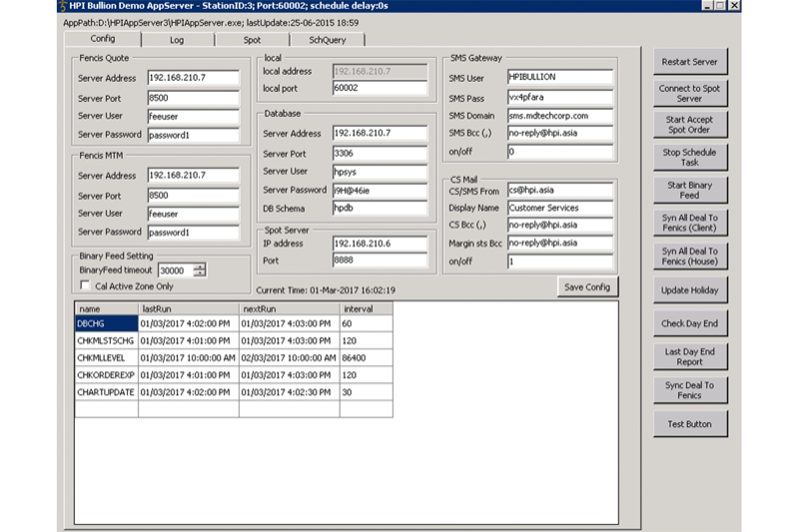Stop Schedule Task button

click(690, 158)
